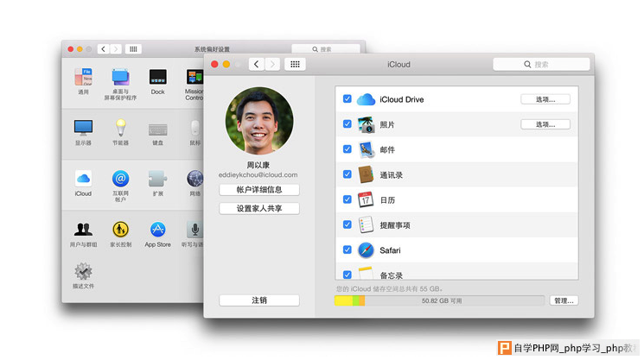The image size is (644, 360).
Task: Click email eddieykchou@icloud.com text
Action: [258, 174]
